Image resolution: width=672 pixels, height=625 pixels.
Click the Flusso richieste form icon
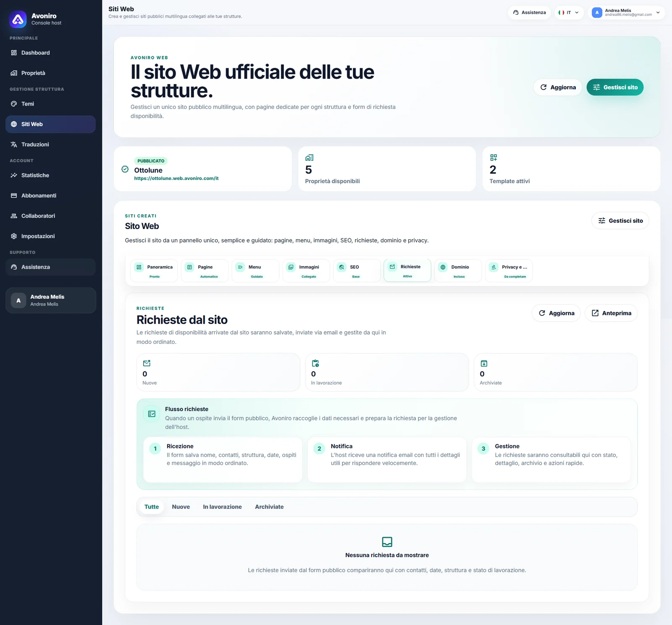[152, 414]
